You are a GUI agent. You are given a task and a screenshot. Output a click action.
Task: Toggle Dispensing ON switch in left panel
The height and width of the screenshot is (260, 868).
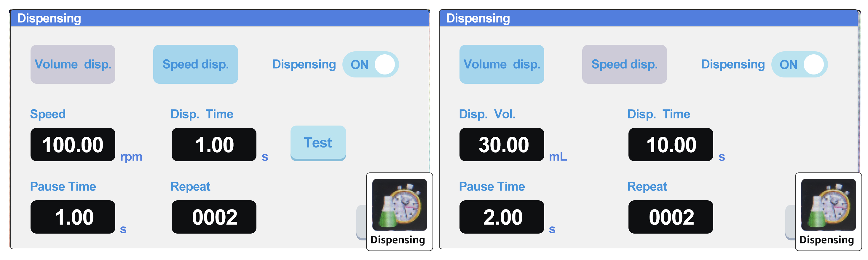[x=370, y=64]
